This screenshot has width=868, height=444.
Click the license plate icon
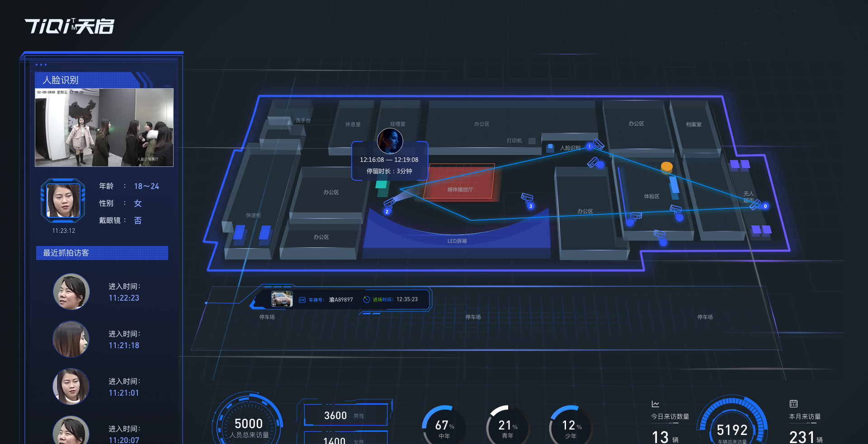pyautogui.click(x=302, y=300)
